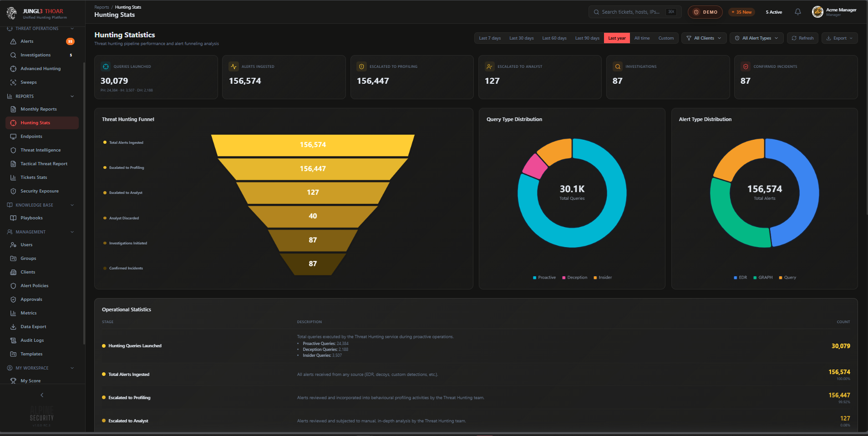Click the Sweeps scan icon
The width and height of the screenshot is (868, 436).
coord(13,82)
